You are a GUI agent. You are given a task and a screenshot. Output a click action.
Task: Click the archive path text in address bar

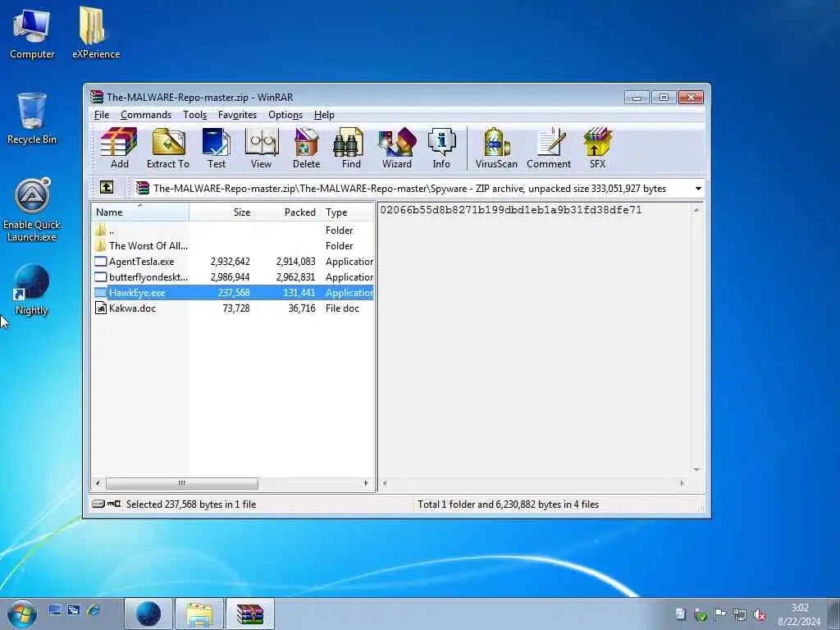coord(410,189)
